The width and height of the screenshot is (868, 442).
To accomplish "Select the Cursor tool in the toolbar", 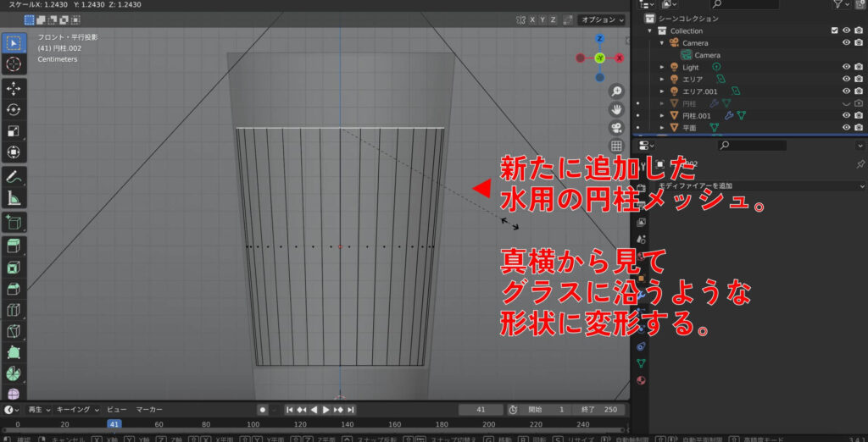I will pos(14,64).
